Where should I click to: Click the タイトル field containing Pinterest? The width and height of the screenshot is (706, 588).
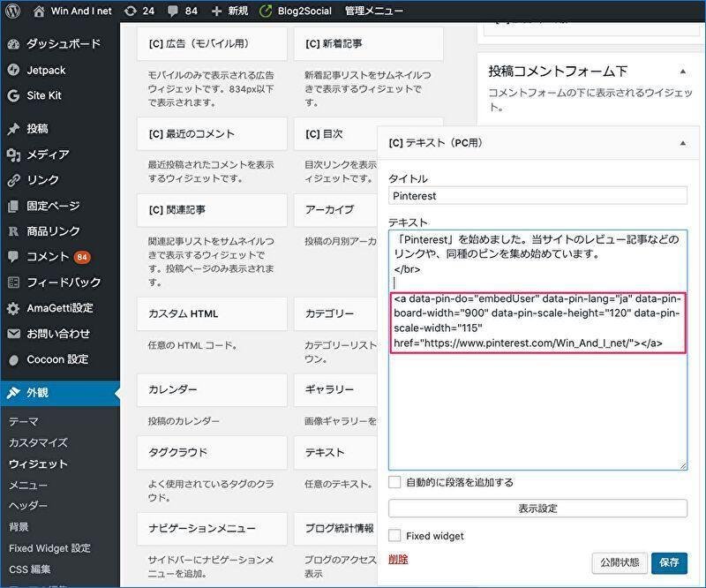click(x=537, y=196)
